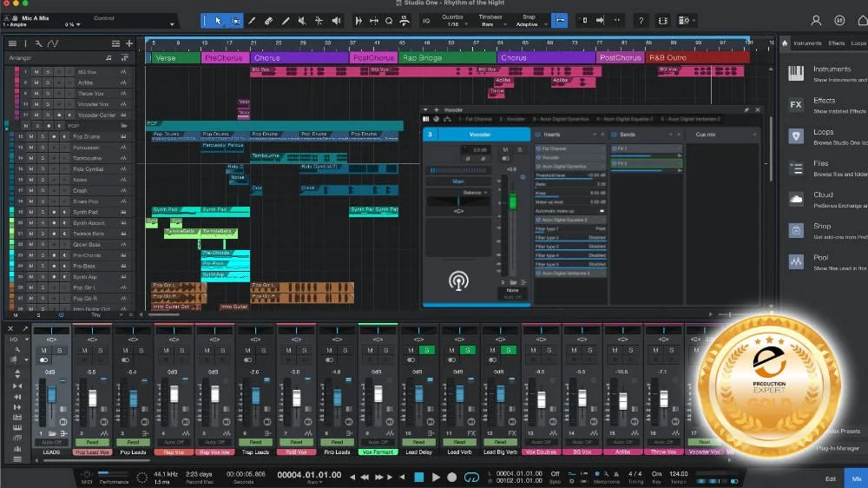Click the Vocoder channel fader in popup
Viewport: 868px width, 488px height.
click(x=513, y=201)
